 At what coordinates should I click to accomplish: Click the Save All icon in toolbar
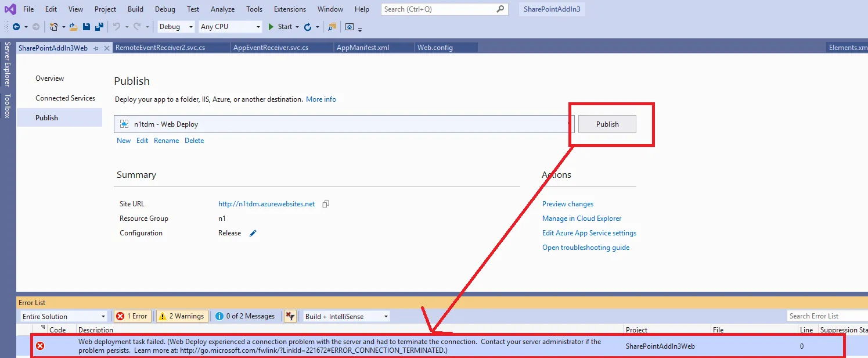pyautogui.click(x=99, y=27)
